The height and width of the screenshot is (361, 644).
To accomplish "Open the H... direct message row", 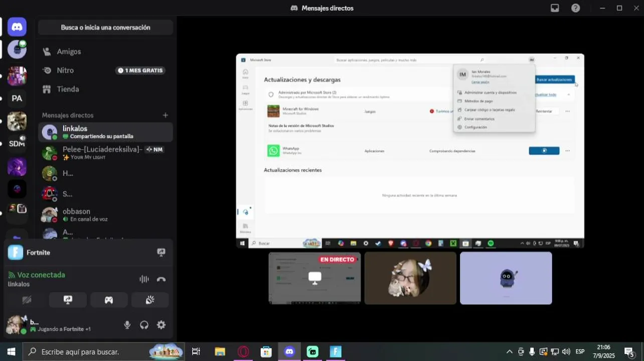I will (x=105, y=173).
